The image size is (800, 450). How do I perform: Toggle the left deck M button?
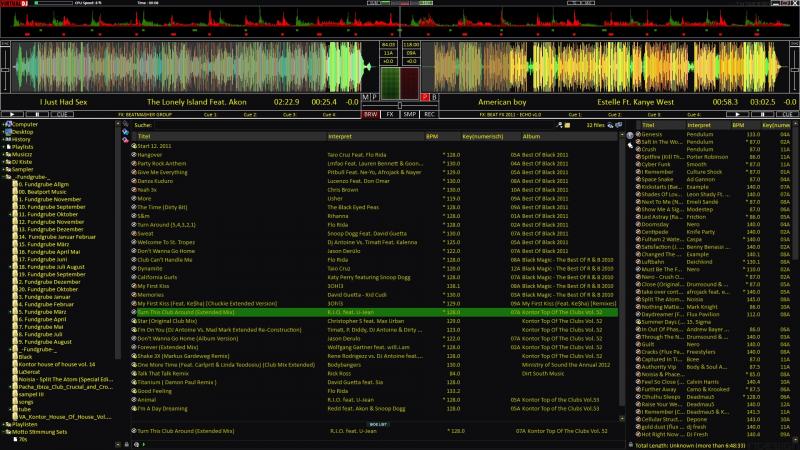point(365,97)
